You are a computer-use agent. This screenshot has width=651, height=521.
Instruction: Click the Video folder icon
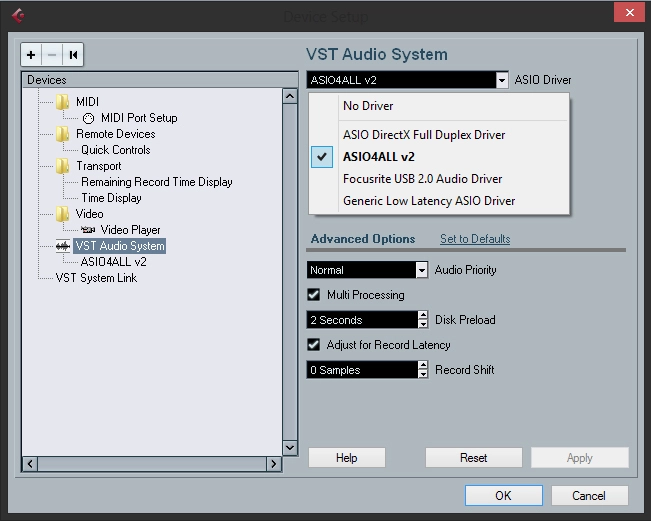(63, 214)
